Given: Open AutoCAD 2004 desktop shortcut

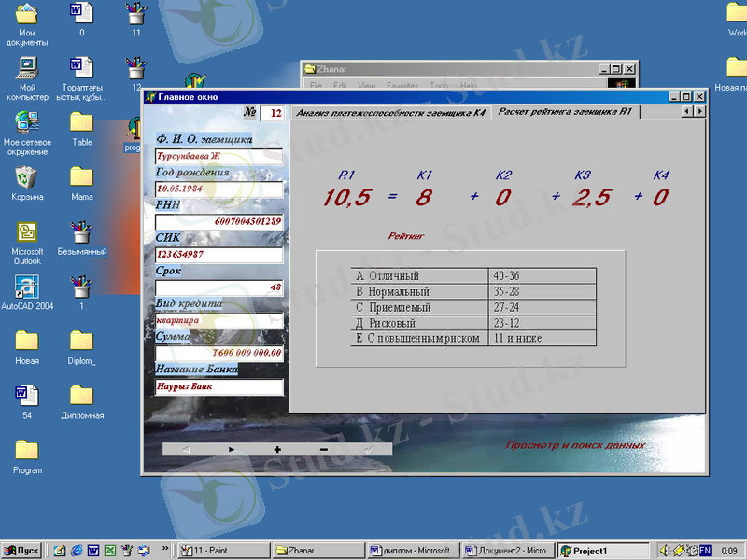Looking at the screenshot, I should tap(27, 287).
